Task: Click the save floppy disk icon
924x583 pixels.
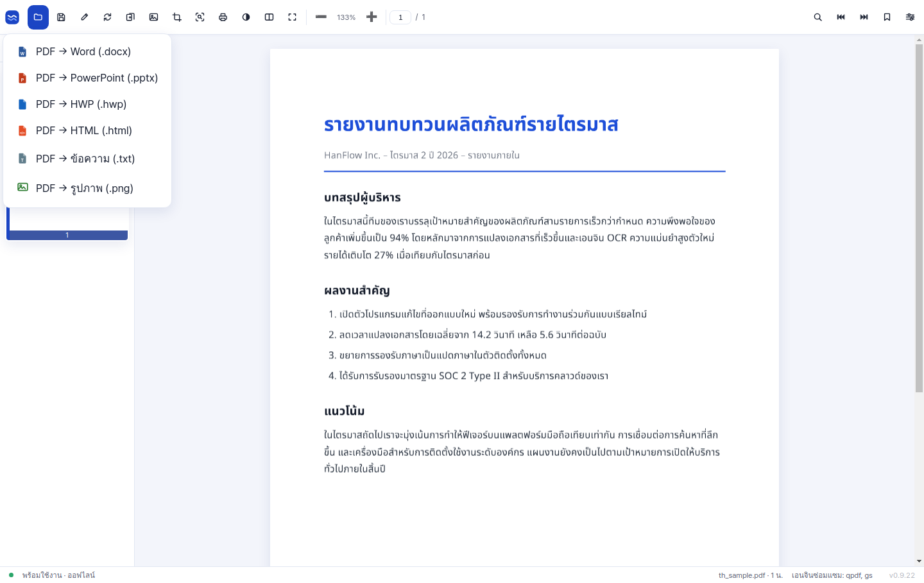Action: point(61,17)
